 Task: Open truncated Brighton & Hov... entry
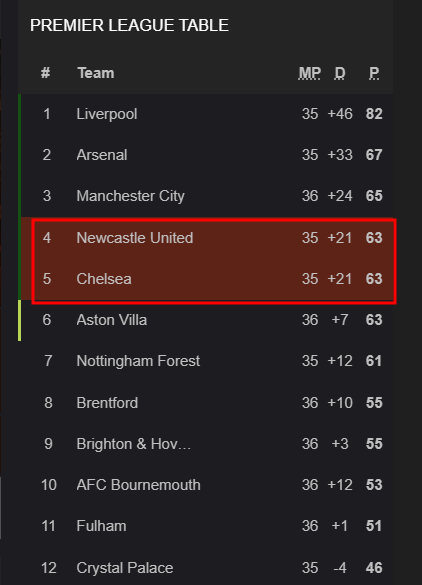tap(134, 444)
